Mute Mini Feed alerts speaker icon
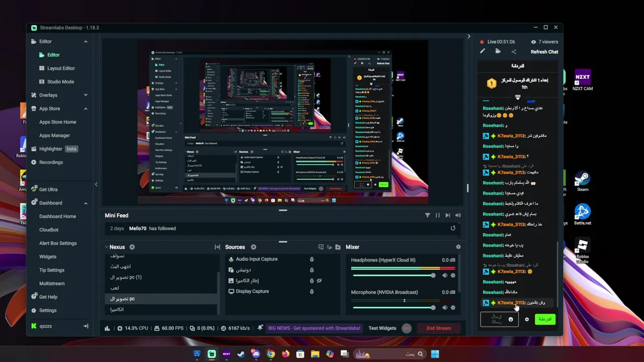This screenshot has width=644, height=362. [x=458, y=215]
